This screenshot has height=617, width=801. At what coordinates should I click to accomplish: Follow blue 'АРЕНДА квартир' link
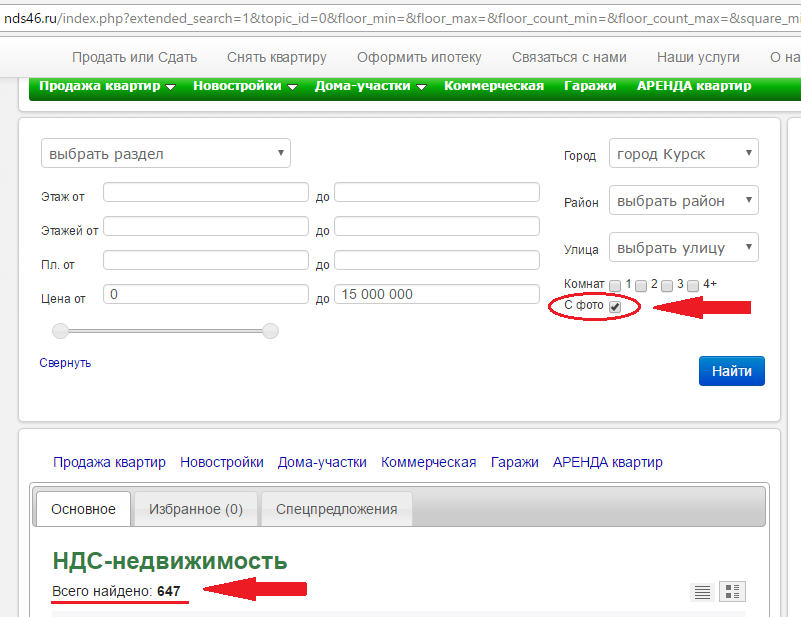tap(608, 462)
